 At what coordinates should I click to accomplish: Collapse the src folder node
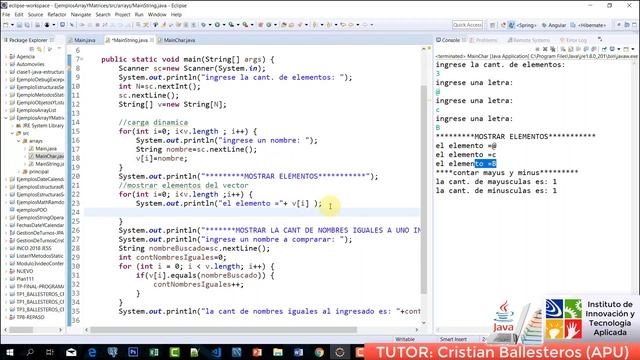pyautogui.click(x=12, y=133)
